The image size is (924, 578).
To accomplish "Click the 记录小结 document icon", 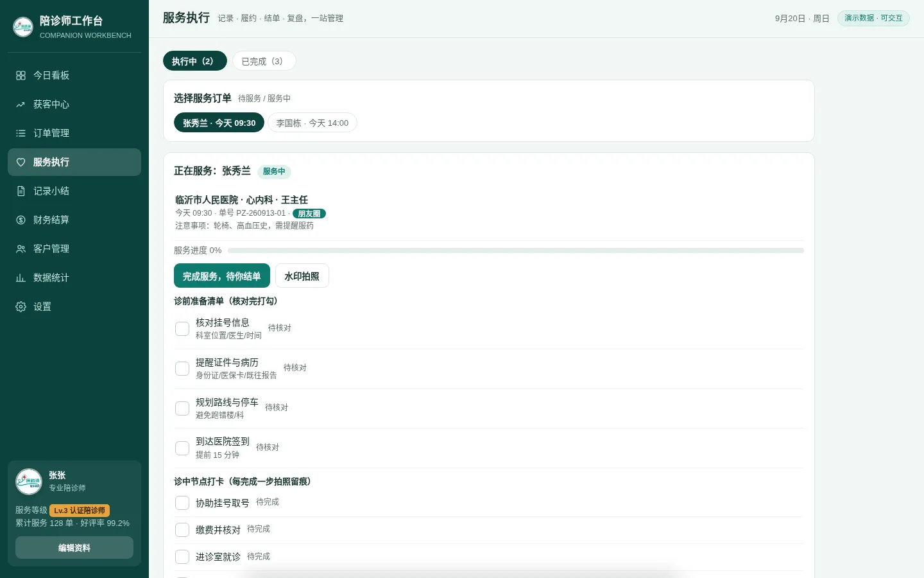I will coord(21,191).
